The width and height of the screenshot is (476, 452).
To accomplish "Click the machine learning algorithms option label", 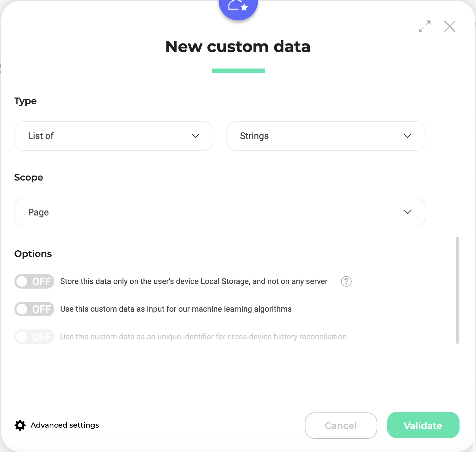I will coord(176,309).
